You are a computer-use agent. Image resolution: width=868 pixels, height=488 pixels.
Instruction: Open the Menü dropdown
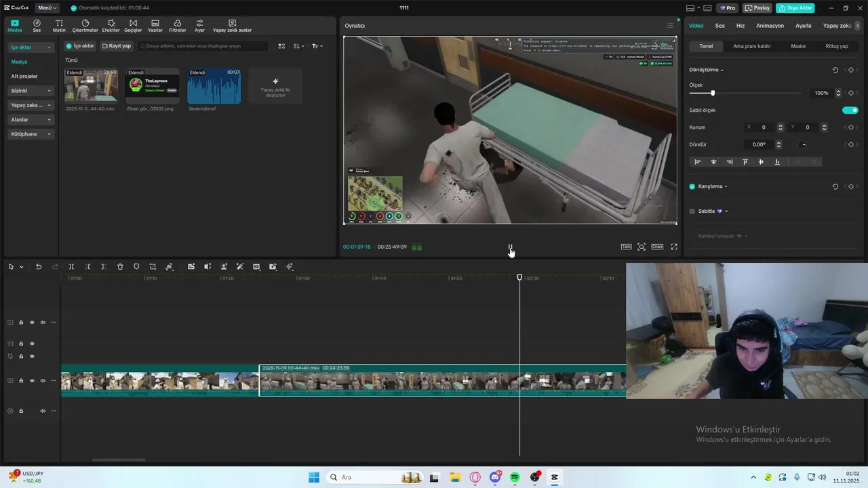point(47,8)
